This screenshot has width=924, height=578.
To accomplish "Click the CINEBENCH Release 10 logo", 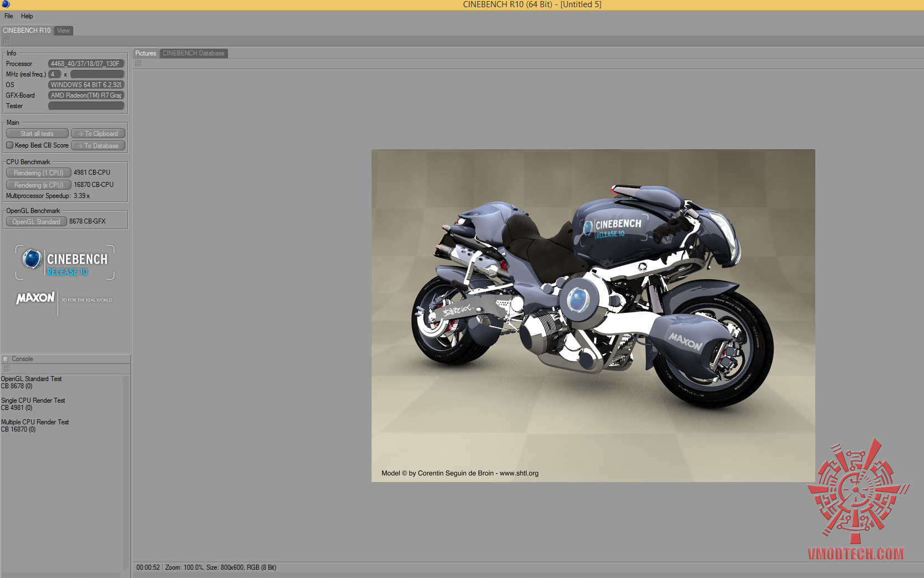I will (65, 263).
